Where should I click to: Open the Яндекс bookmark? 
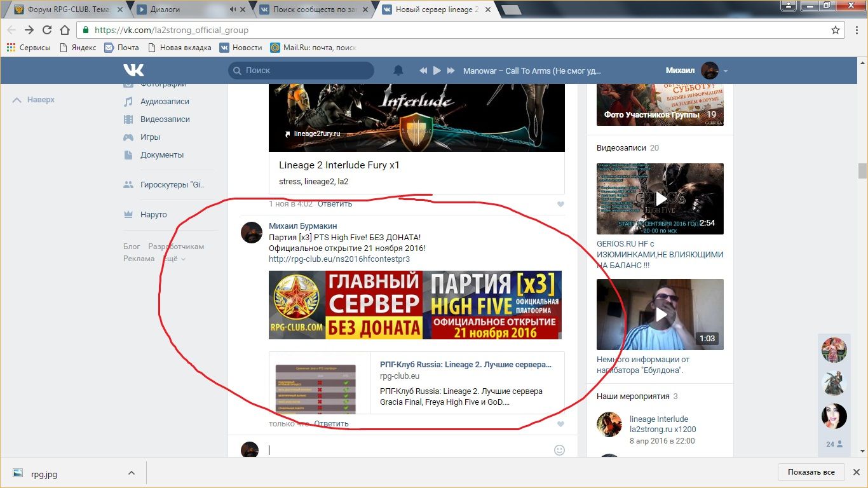click(78, 48)
